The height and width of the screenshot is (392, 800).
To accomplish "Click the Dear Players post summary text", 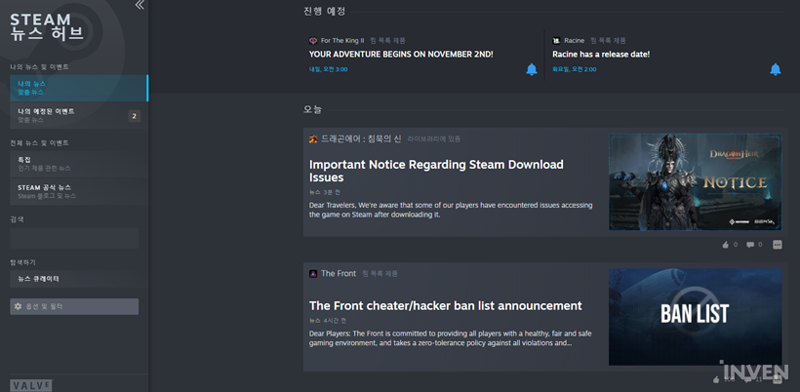I will (x=451, y=338).
